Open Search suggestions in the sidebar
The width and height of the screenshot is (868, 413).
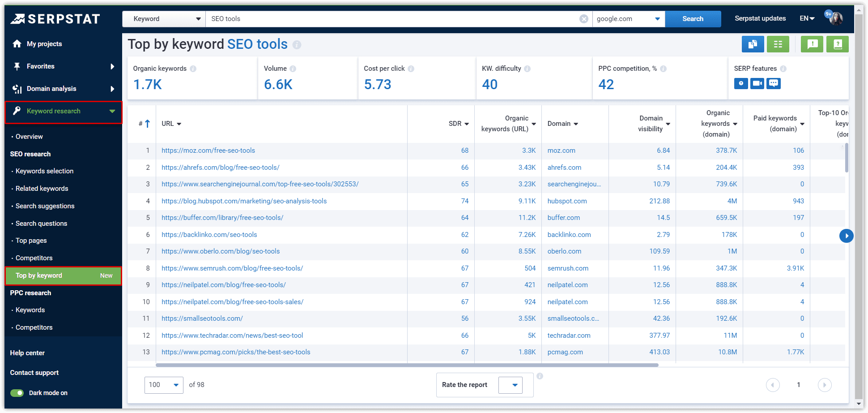click(45, 206)
